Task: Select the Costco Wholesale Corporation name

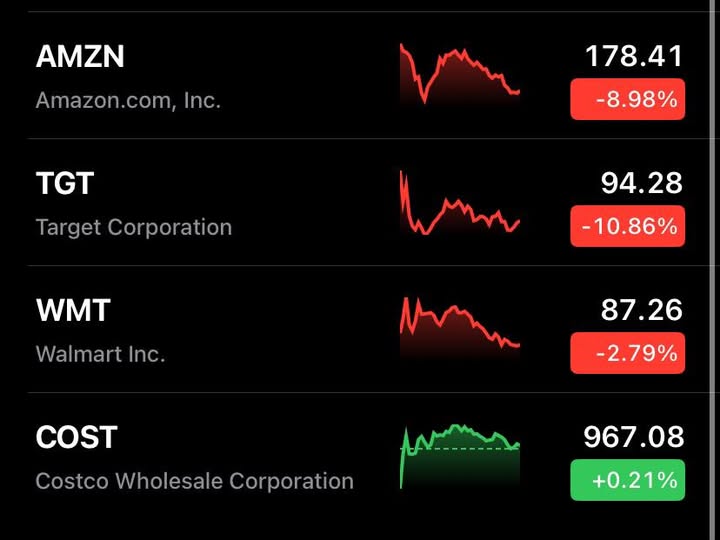Action: click(x=195, y=481)
